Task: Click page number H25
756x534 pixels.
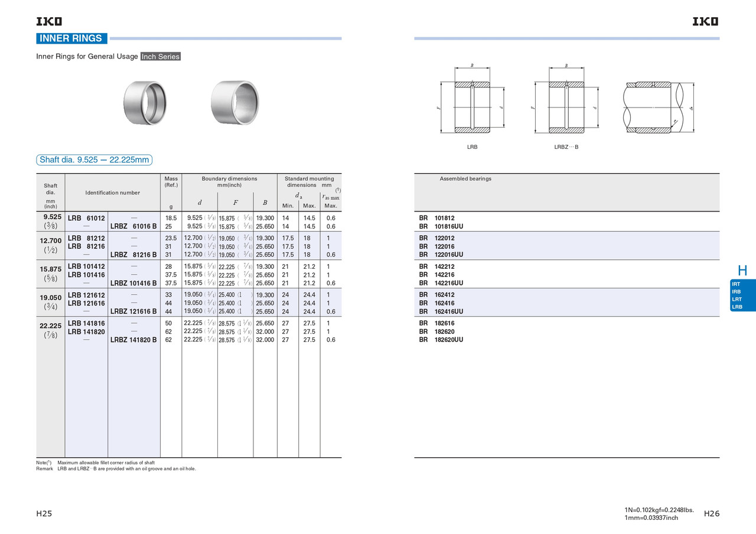Action: [44, 514]
